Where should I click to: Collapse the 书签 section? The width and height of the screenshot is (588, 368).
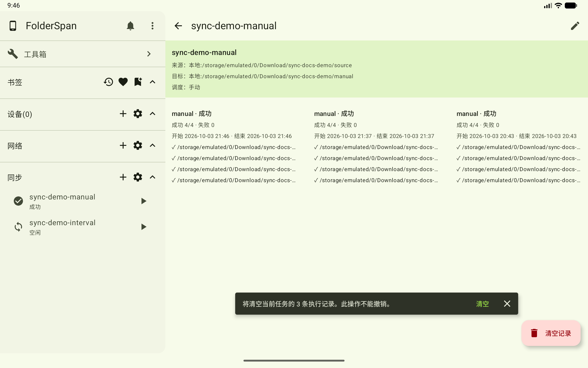click(x=152, y=82)
